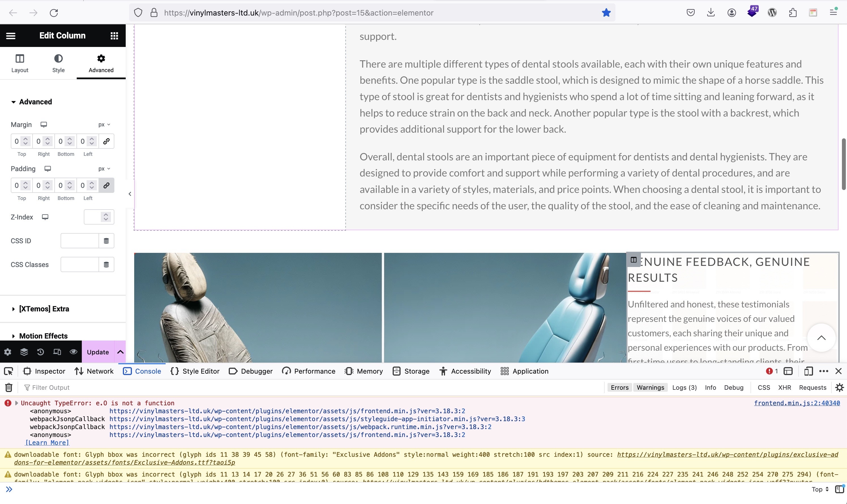Clear the console output with trash icon
Image resolution: width=847 pixels, height=504 pixels.
[9, 387]
